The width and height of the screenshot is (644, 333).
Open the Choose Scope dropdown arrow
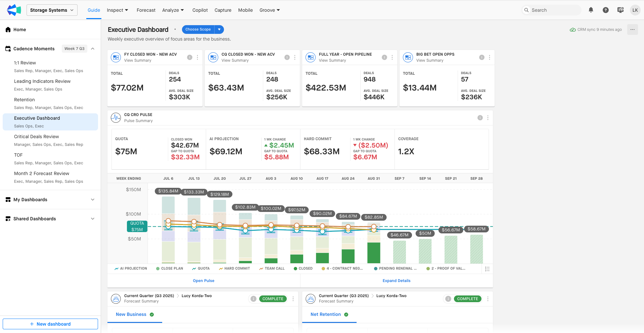click(219, 30)
